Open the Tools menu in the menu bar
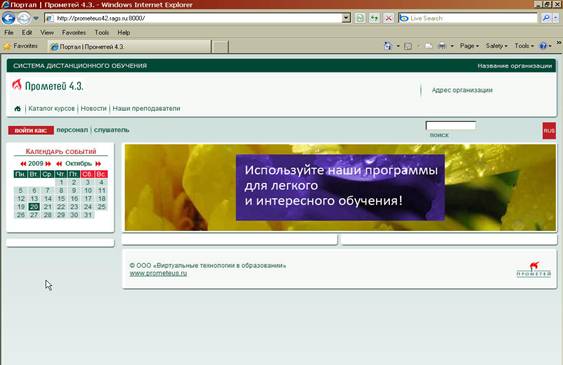 (x=102, y=33)
